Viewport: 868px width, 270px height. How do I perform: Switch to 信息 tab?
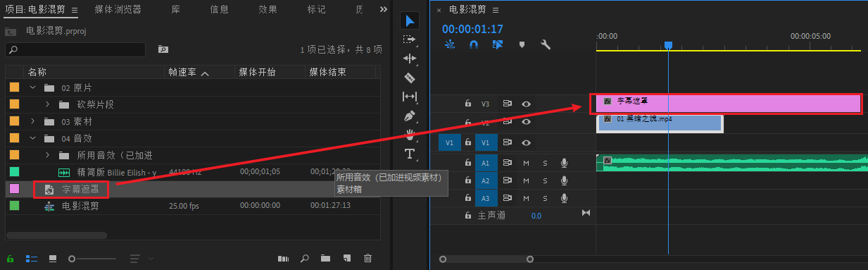tap(219, 10)
